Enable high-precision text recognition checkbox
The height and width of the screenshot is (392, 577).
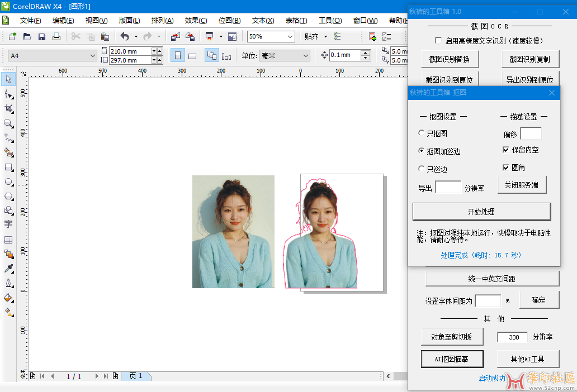pos(438,41)
